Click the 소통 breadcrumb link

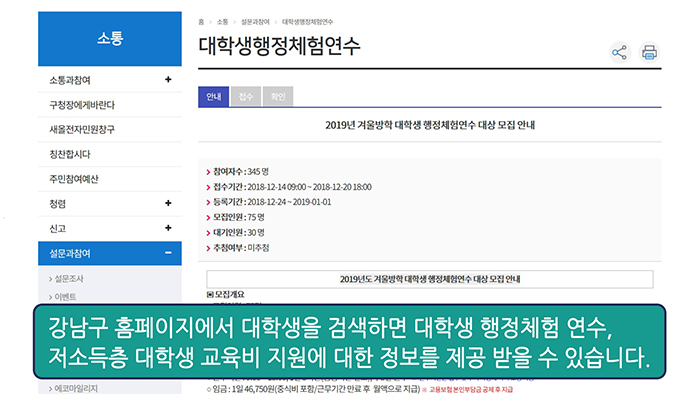[x=222, y=22]
